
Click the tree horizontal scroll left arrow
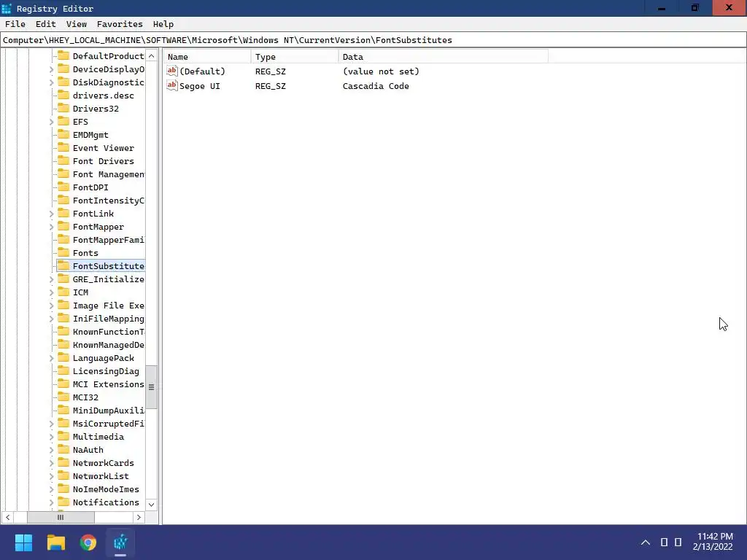tap(7, 517)
